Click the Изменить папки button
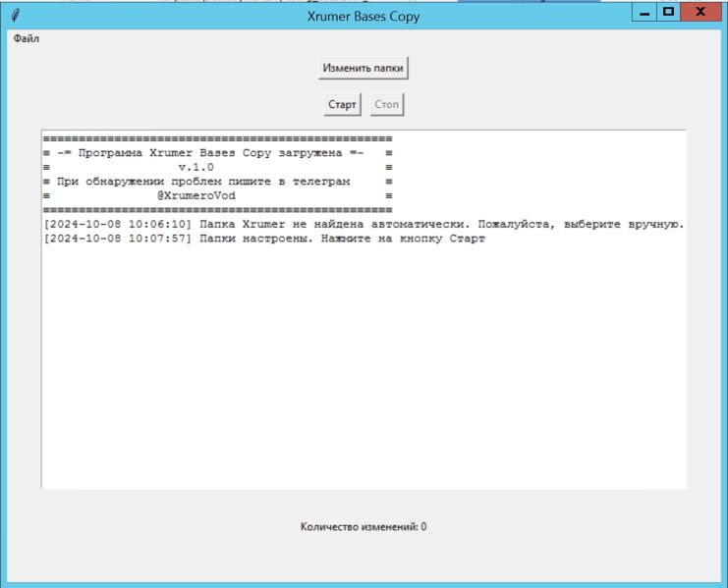Screen dimensions: 728x588 click(364, 68)
